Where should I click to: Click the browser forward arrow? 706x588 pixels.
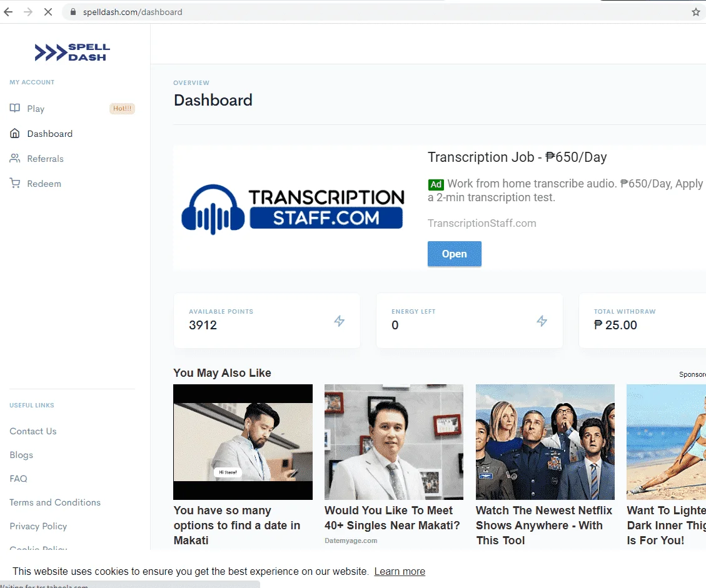(28, 12)
